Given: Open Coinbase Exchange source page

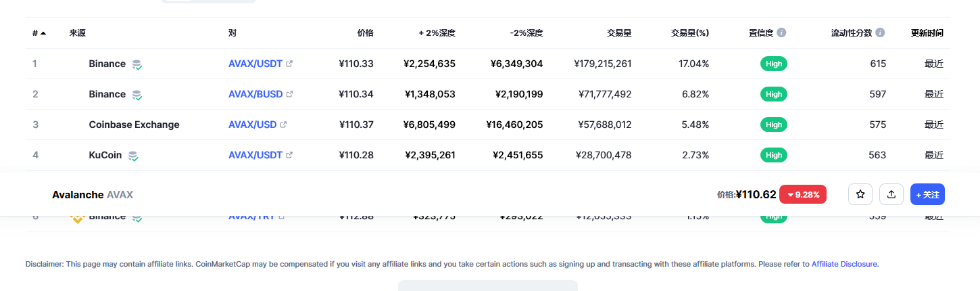Looking at the screenshot, I should [x=134, y=125].
